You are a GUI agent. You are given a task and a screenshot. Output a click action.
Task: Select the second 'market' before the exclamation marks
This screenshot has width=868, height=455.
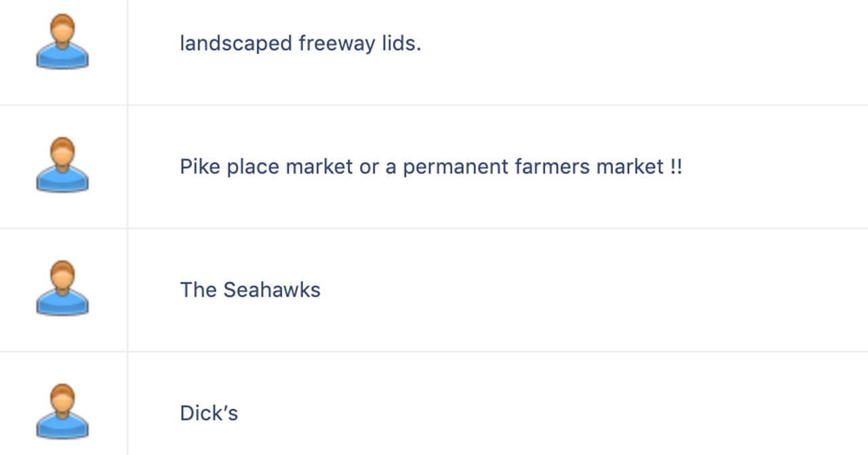629,167
